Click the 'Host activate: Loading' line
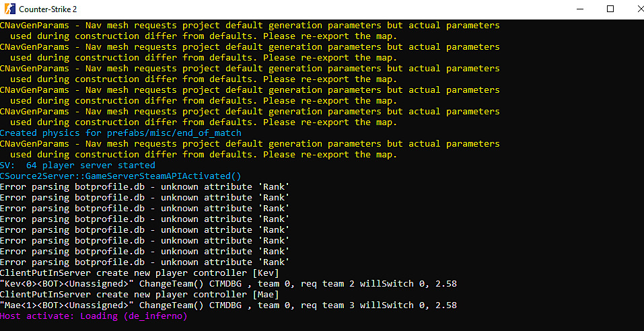Screen dimensions: 644x331 [93, 316]
